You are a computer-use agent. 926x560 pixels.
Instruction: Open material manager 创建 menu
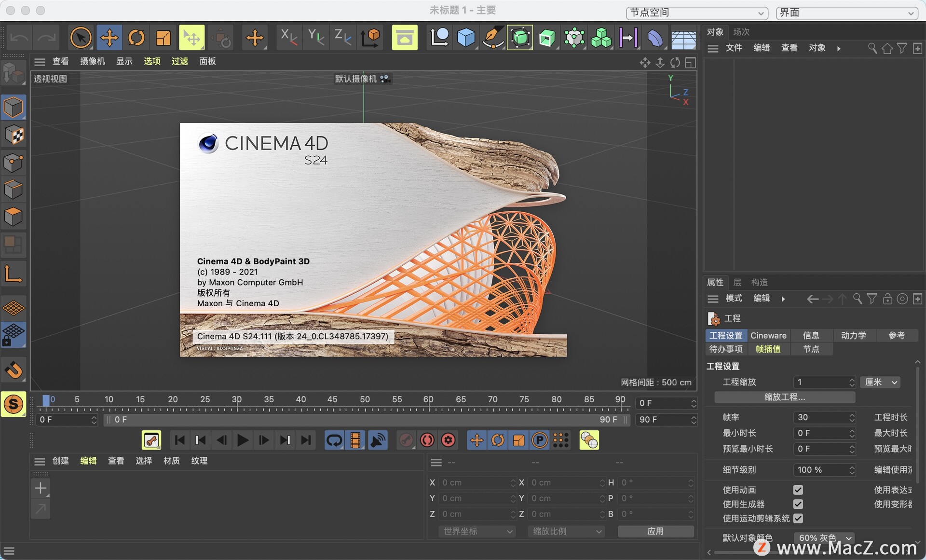point(61,461)
